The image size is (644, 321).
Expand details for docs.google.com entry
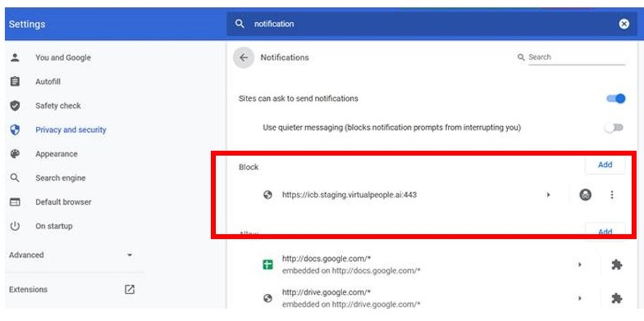pyautogui.click(x=580, y=264)
